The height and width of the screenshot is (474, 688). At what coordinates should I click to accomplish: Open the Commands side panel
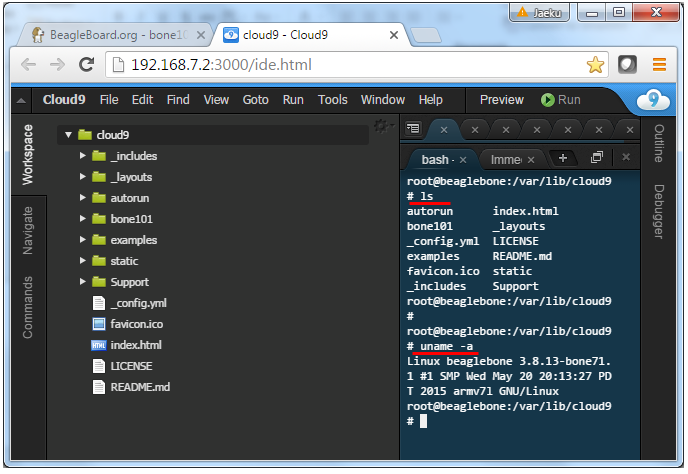click(x=28, y=307)
